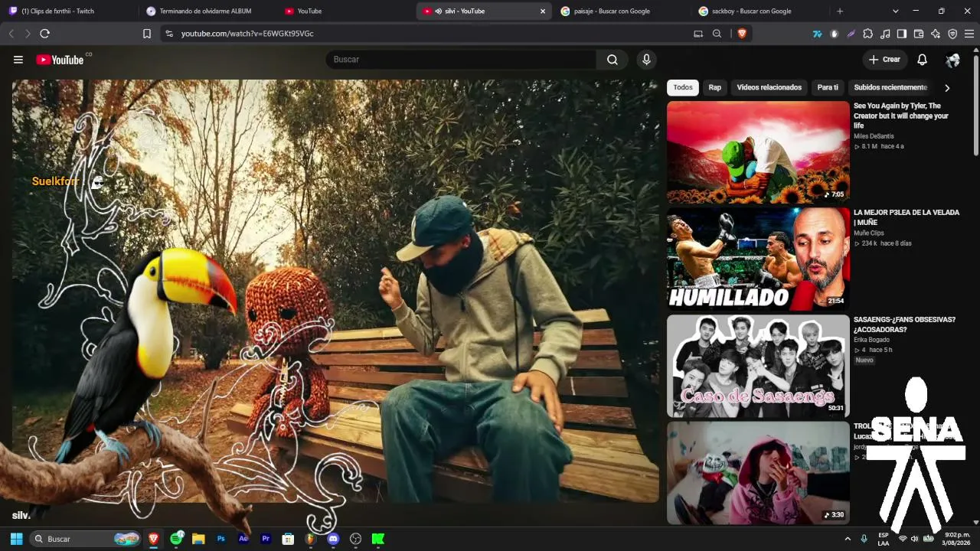
Task: Open the Brave media playlist music icon
Action: point(885,34)
